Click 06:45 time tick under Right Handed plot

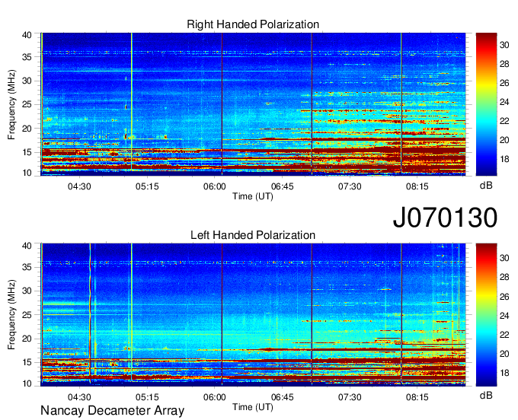click(282, 186)
